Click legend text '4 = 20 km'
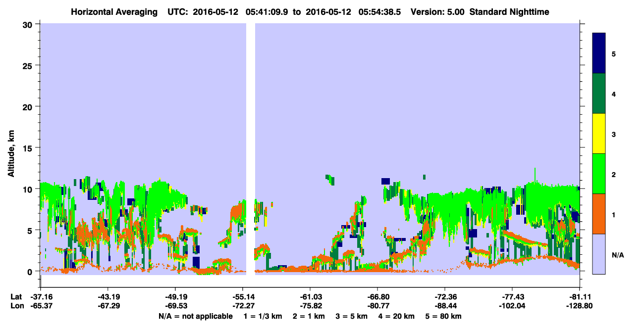 pos(397,316)
